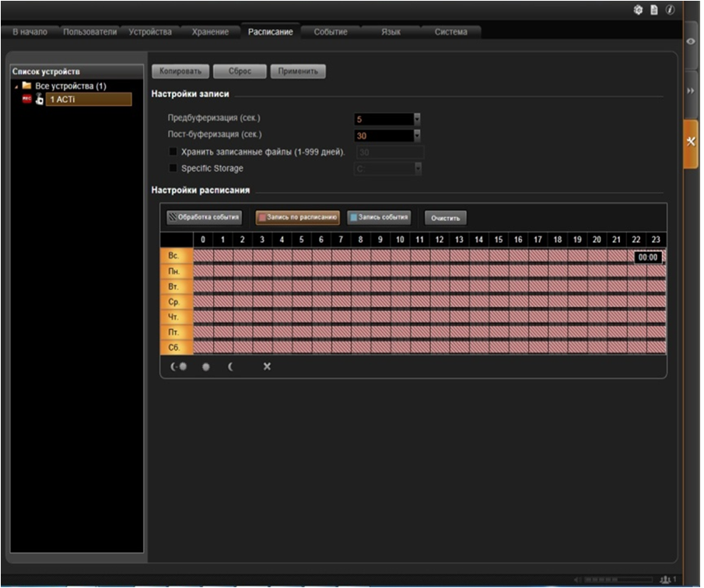Click the Ср. row cell under hour 10
The height and width of the screenshot is (588, 704).
coord(400,301)
